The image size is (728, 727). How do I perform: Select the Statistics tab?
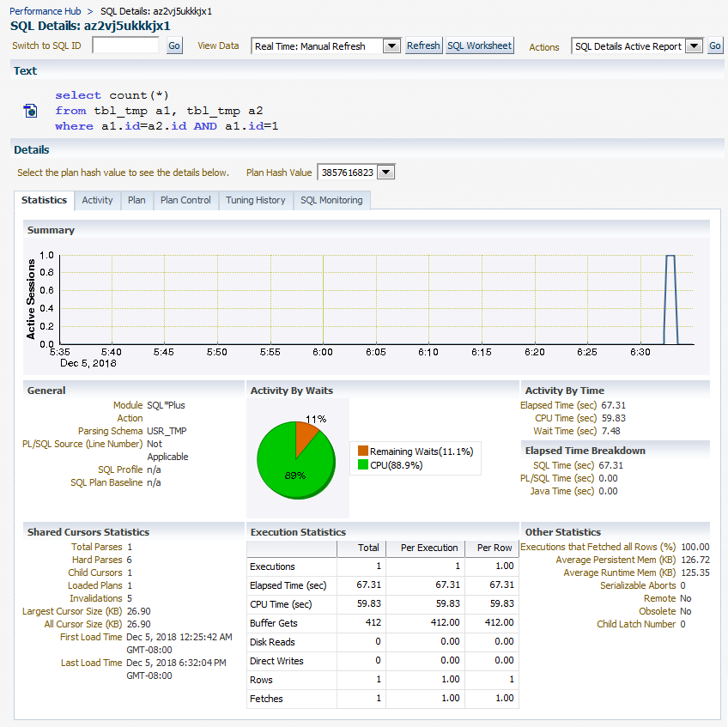tap(44, 200)
